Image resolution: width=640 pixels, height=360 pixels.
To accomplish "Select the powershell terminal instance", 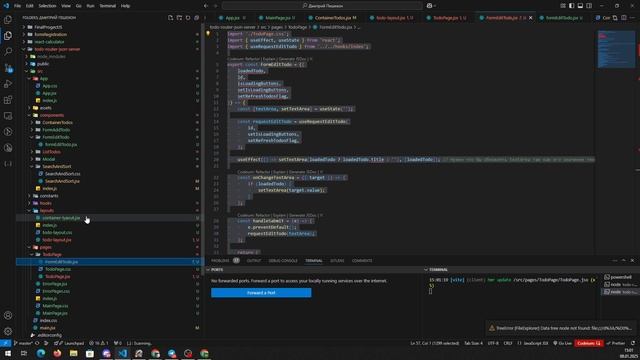I will pyautogui.click(x=618, y=277).
